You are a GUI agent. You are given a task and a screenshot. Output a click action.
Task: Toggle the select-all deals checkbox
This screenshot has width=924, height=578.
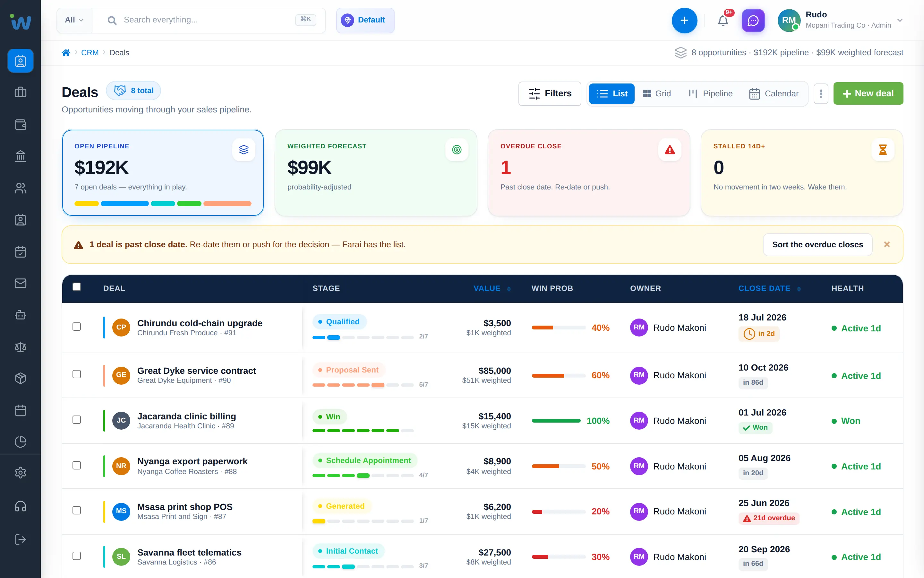pyautogui.click(x=77, y=287)
